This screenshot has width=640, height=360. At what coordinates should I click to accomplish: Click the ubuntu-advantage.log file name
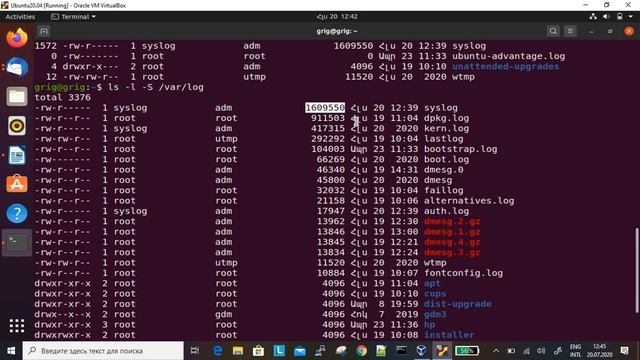click(508, 56)
